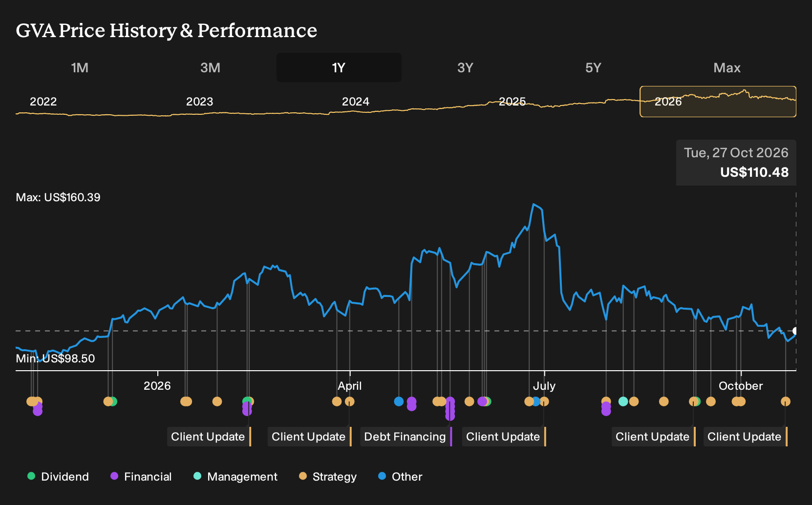Image resolution: width=812 pixels, height=505 pixels.
Task: Show the Max price history range
Action: (x=727, y=67)
